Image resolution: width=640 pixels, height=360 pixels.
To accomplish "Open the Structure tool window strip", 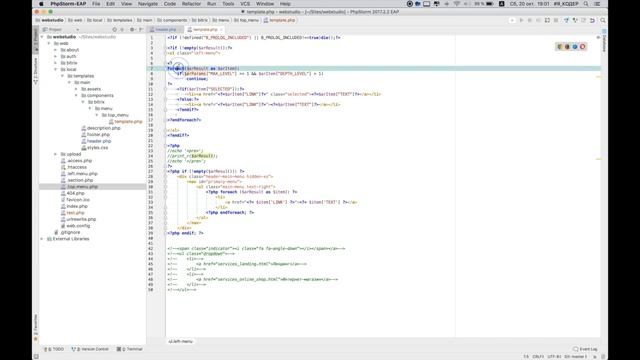I will click(36, 71).
